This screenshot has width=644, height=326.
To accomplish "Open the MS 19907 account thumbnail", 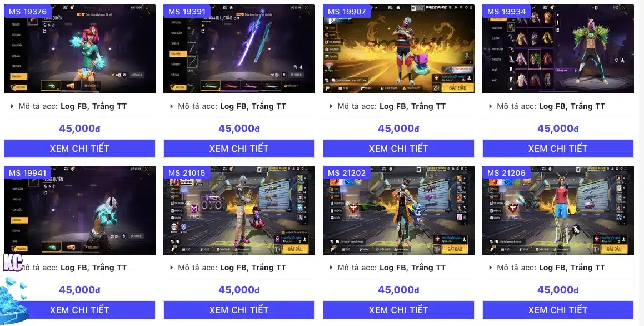I will (398, 49).
